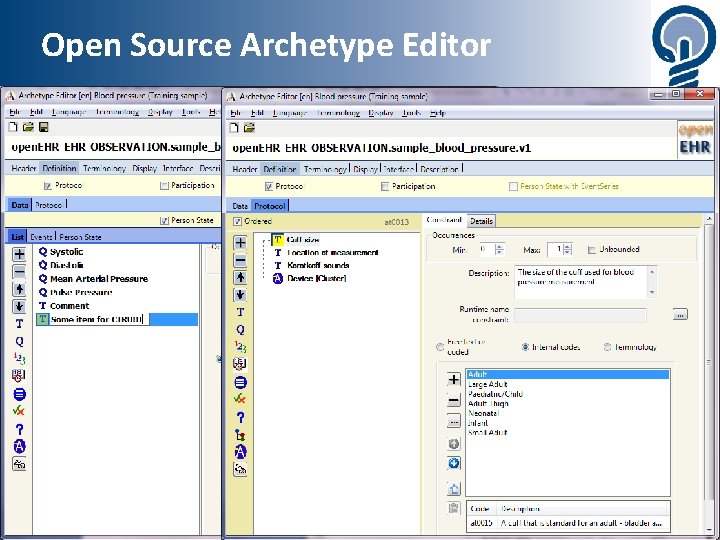720x540 pixels.
Task: Click blue down arrow icon beside code list
Action: [454, 463]
